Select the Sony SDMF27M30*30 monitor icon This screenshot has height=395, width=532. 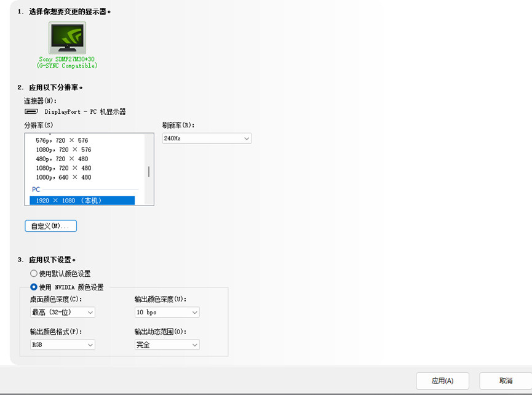click(67, 38)
